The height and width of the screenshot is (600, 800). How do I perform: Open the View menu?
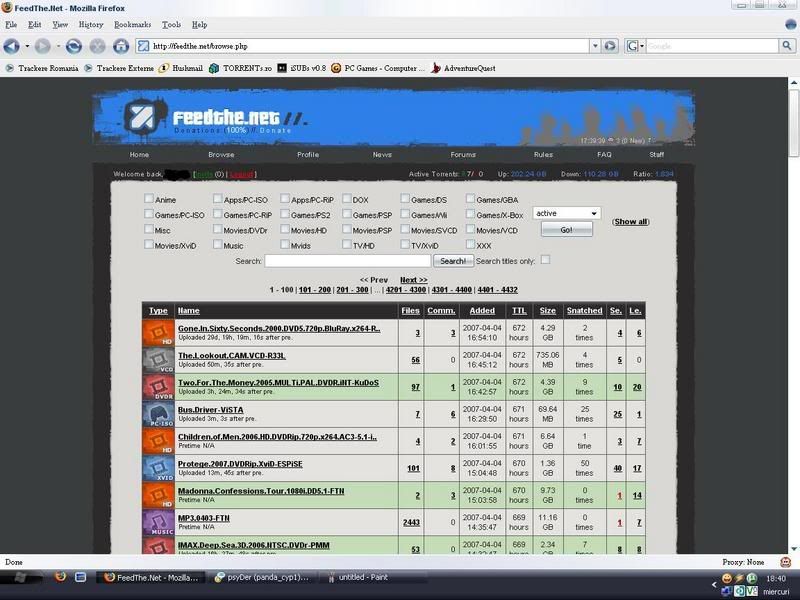click(60, 24)
